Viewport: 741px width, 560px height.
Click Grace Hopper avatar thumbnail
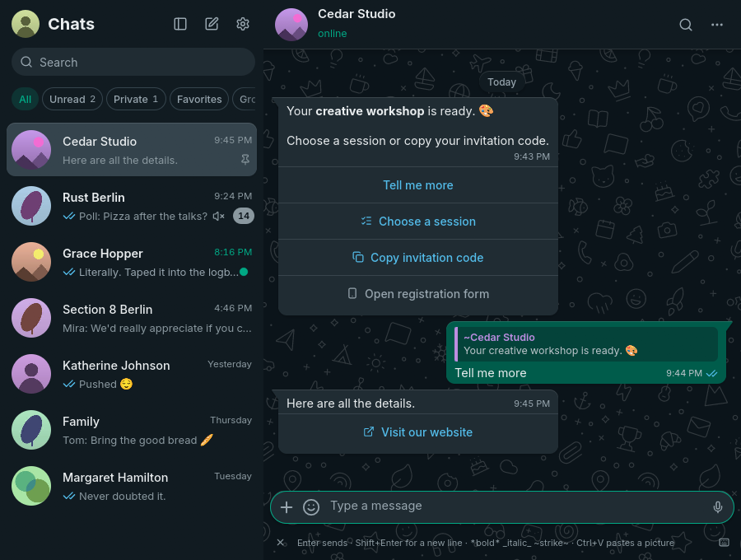tap(31, 262)
